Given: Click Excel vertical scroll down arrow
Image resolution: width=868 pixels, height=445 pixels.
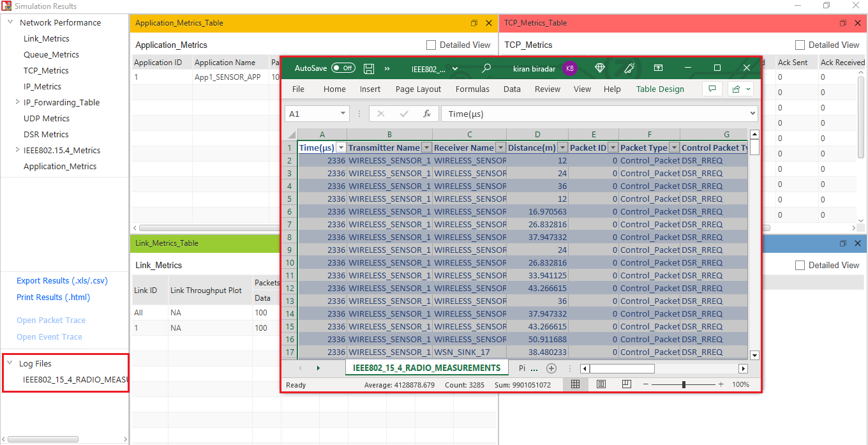Looking at the screenshot, I should tap(754, 356).
